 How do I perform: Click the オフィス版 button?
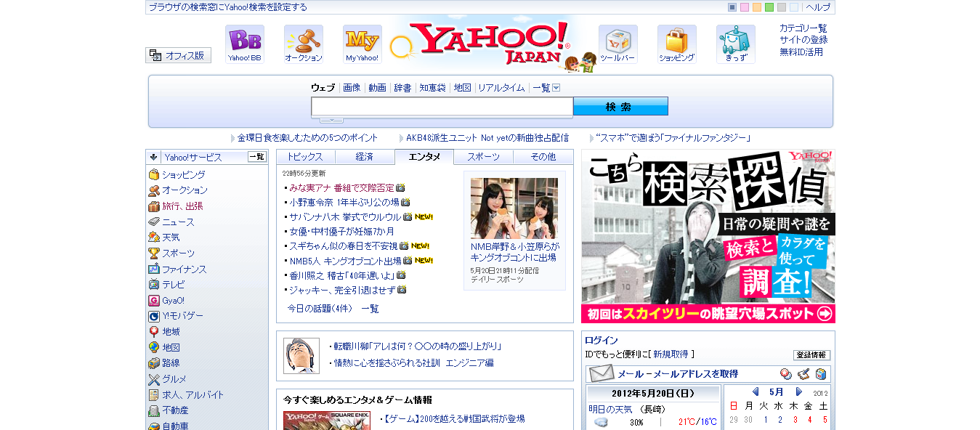179,55
